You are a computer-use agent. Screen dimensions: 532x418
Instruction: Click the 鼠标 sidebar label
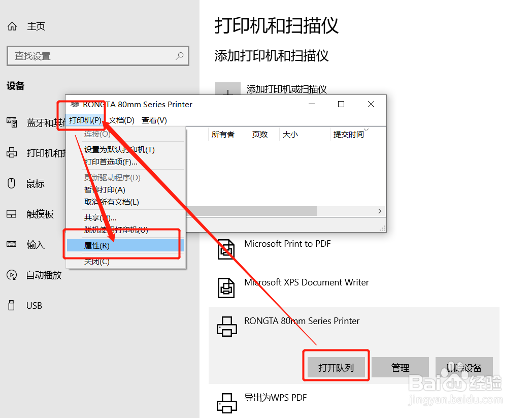click(36, 183)
